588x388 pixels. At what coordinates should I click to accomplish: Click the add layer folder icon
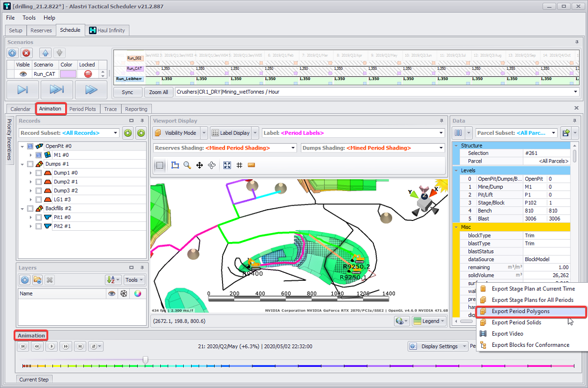pos(37,280)
